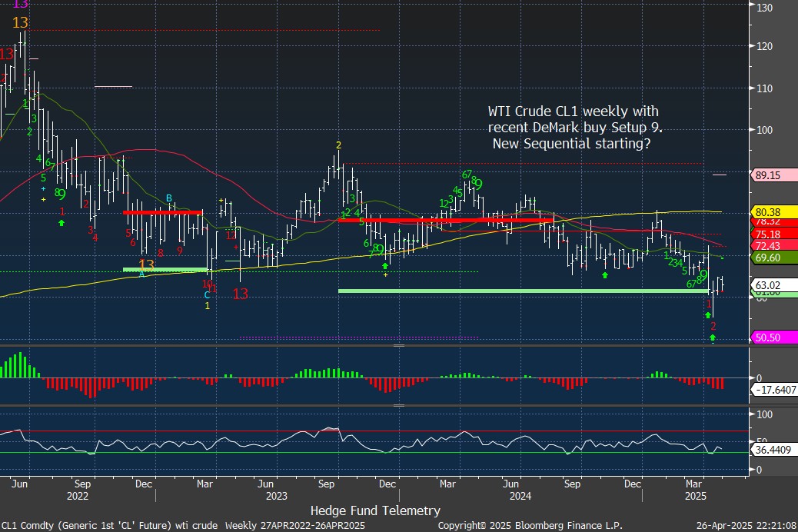Image resolution: width=798 pixels, height=532 pixels.
Task: Select the magenta 50.50 price label
Action: coord(774,337)
